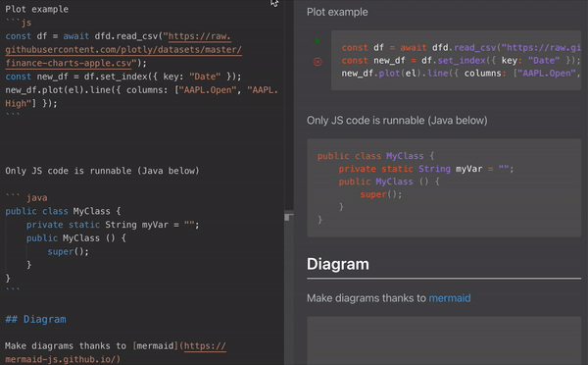Place cursor on the ``` java fence line

click(26, 197)
